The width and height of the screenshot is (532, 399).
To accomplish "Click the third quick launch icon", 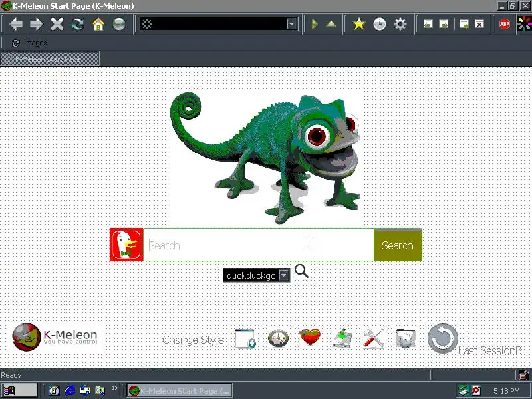I will (85, 390).
